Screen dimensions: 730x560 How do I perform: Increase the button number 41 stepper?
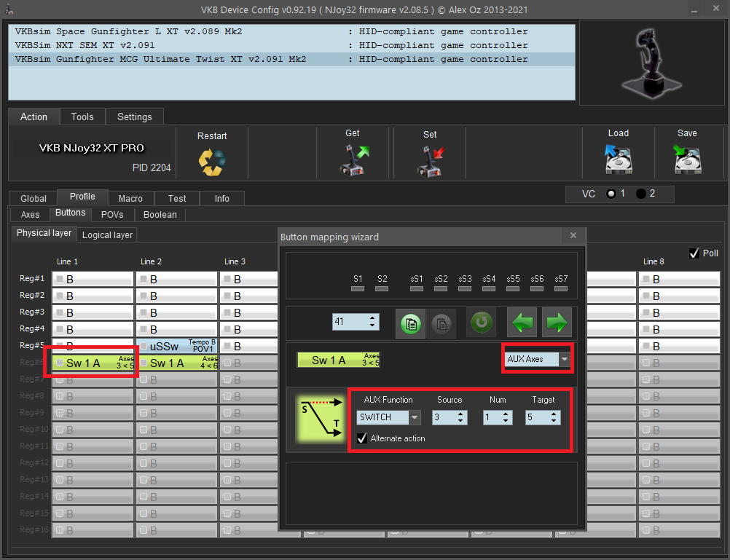tap(372, 318)
